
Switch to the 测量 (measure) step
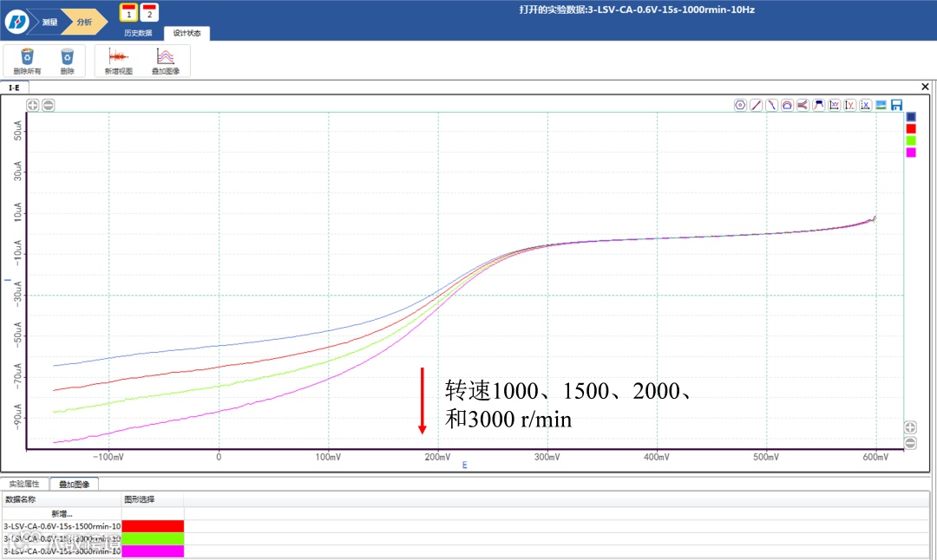[50, 22]
